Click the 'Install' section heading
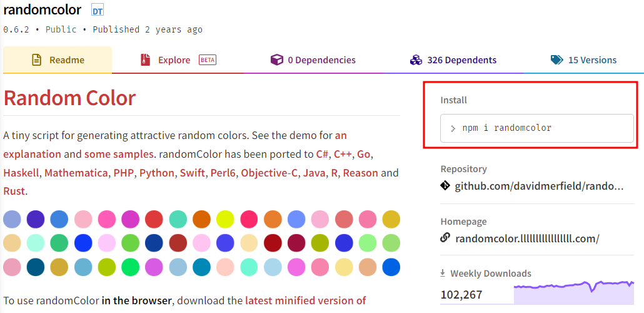Image resolution: width=644 pixels, height=313 pixels. point(454,100)
